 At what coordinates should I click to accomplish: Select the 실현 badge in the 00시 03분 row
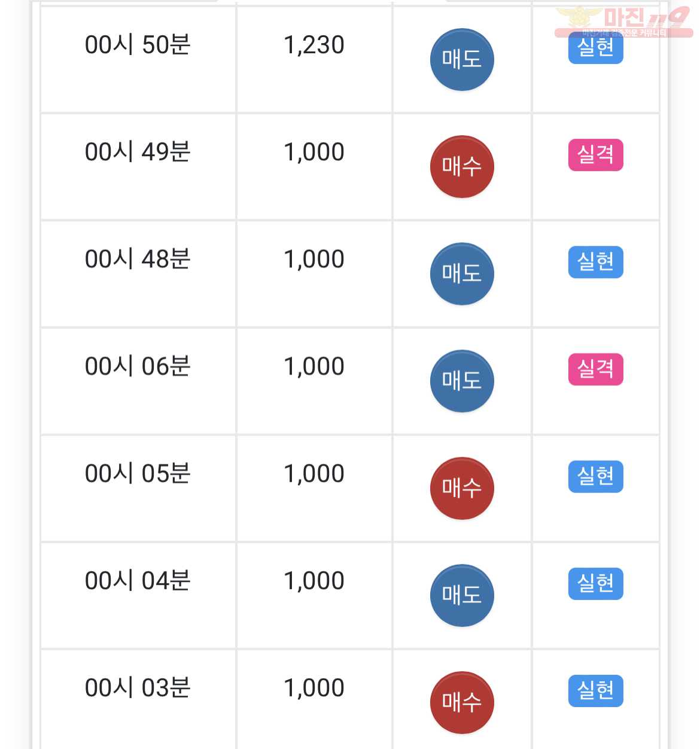595,690
